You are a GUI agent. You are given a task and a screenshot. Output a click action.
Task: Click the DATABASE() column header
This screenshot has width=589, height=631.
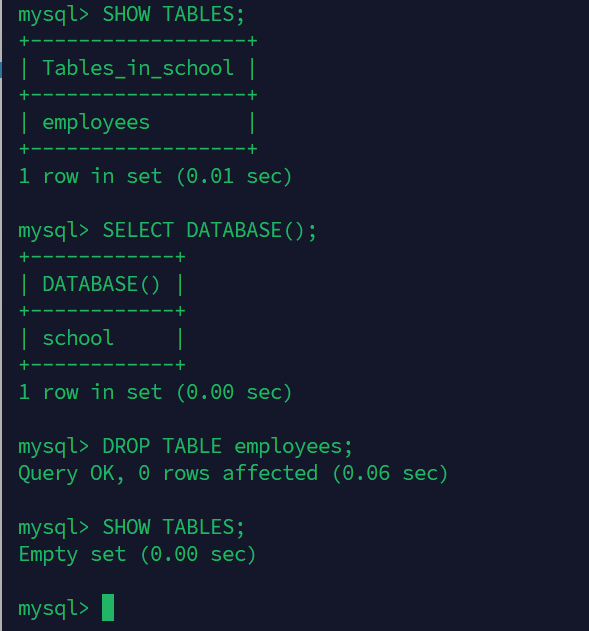pyautogui.click(x=101, y=285)
